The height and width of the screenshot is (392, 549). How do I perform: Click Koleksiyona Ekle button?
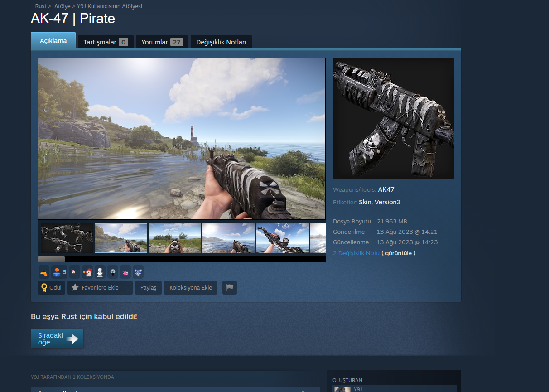point(191,287)
